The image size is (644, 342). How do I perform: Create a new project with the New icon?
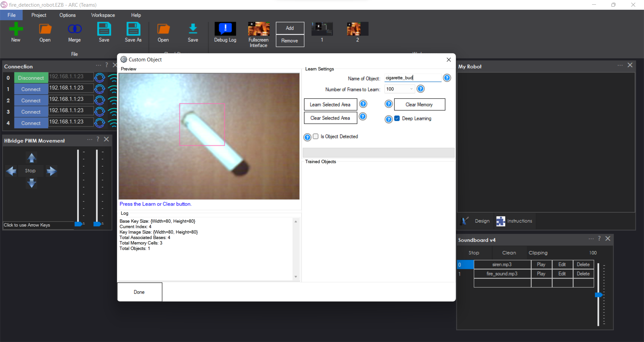click(x=15, y=32)
